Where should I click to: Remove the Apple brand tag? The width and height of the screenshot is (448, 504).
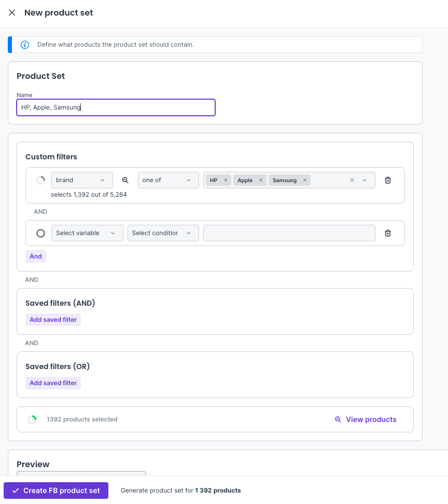point(261,181)
